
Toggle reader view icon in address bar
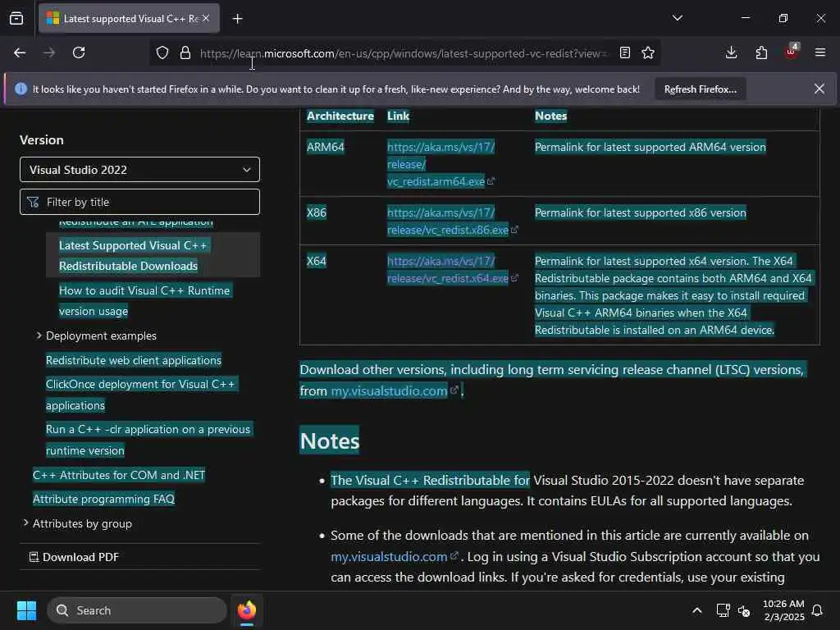[624, 52]
